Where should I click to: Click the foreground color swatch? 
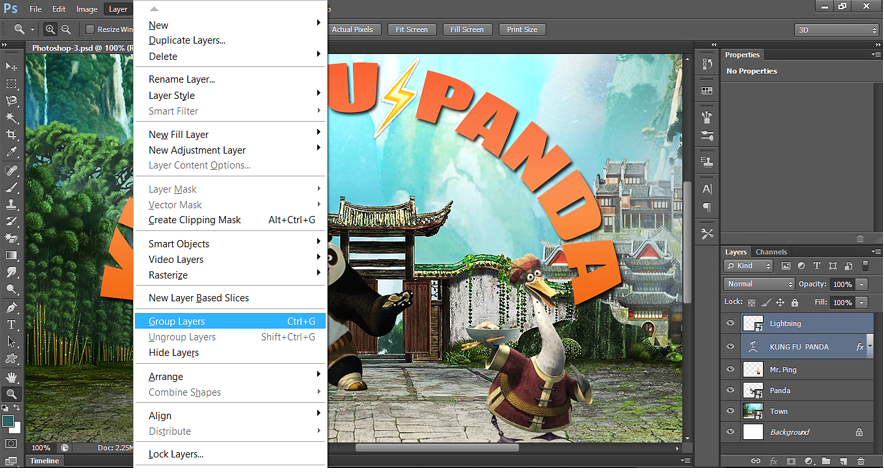pyautogui.click(x=8, y=420)
